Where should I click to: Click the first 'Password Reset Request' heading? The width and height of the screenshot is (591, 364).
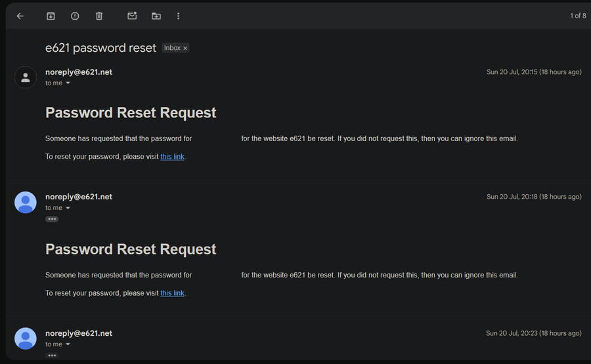tap(131, 113)
